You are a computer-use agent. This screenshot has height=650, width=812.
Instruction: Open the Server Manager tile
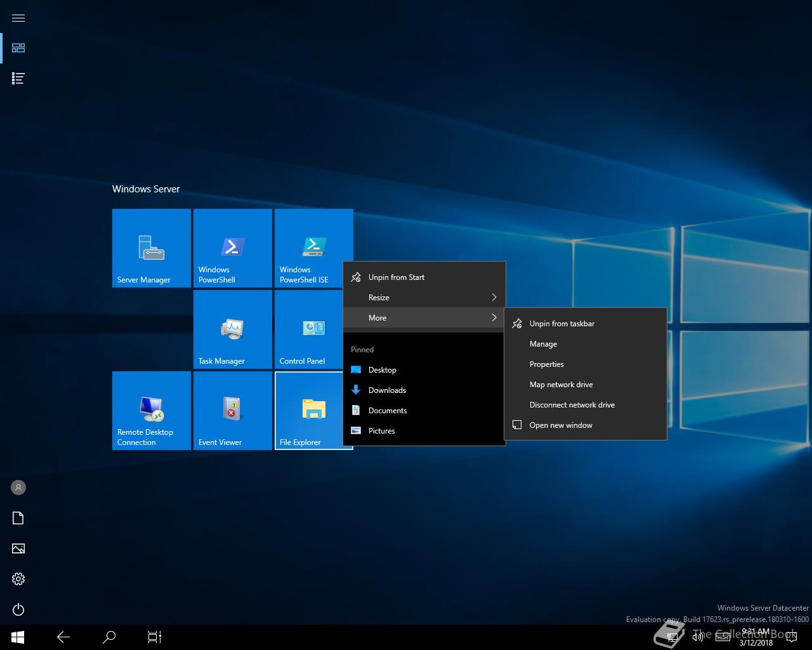(x=152, y=248)
